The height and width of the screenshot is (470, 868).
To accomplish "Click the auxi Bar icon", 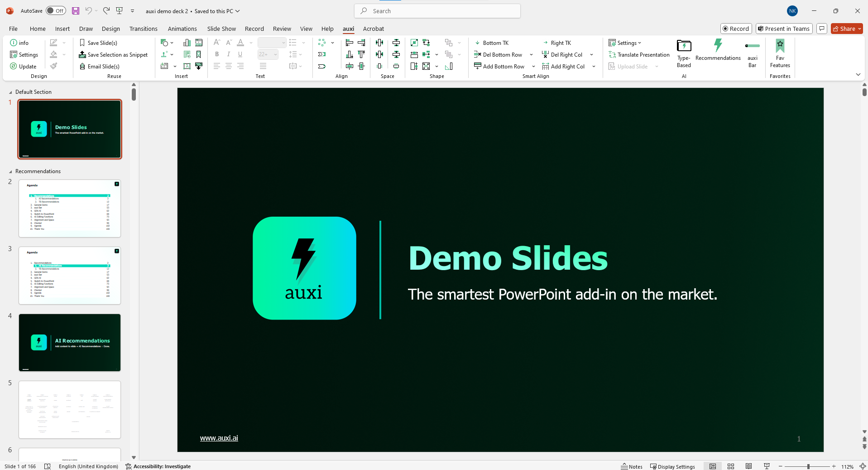I will [x=752, y=46].
